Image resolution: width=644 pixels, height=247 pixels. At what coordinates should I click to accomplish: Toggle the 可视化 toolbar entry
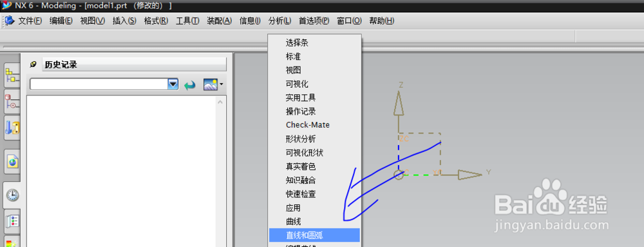pyautogui.click(x=314, y=84)
